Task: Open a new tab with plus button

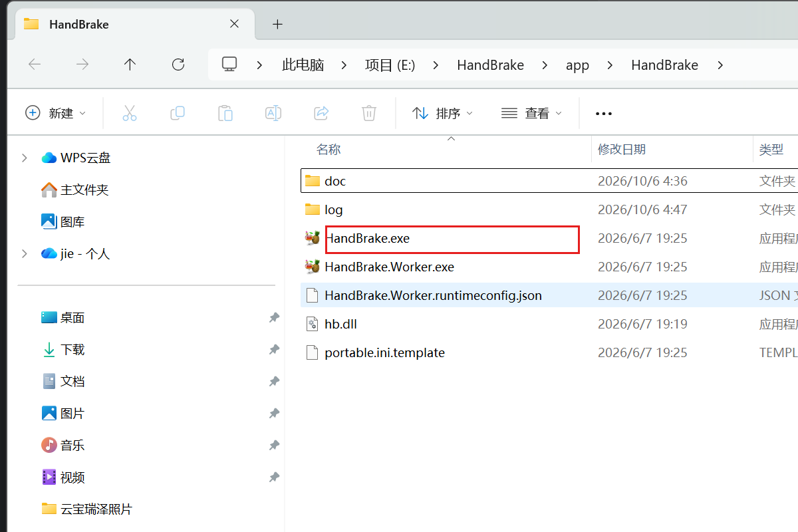Action: [x=278, y=24]
